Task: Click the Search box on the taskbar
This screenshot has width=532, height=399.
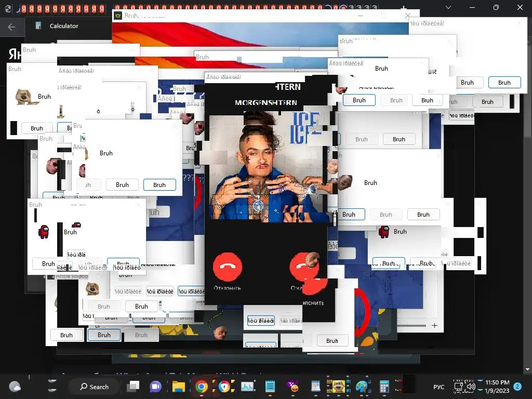Action: click(x=95, y=387)
